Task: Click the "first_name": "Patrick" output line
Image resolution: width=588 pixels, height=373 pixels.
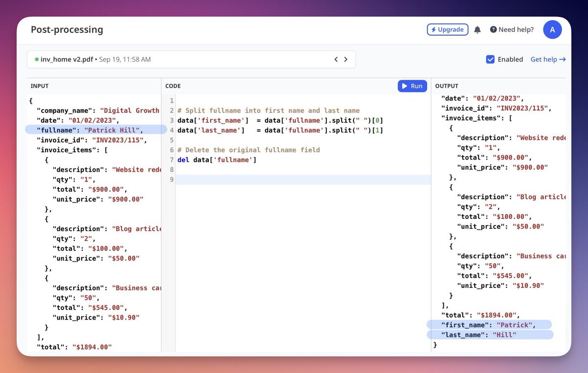Action: [489, 325]
